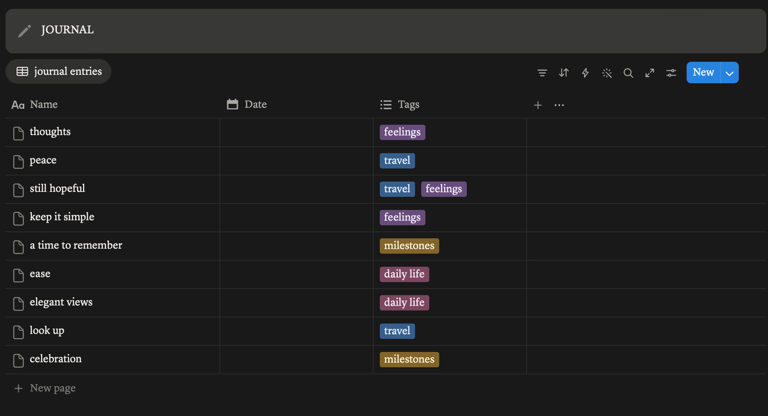Add a property with the plus icon
The image size is (768, 416).
coord(538,105)
